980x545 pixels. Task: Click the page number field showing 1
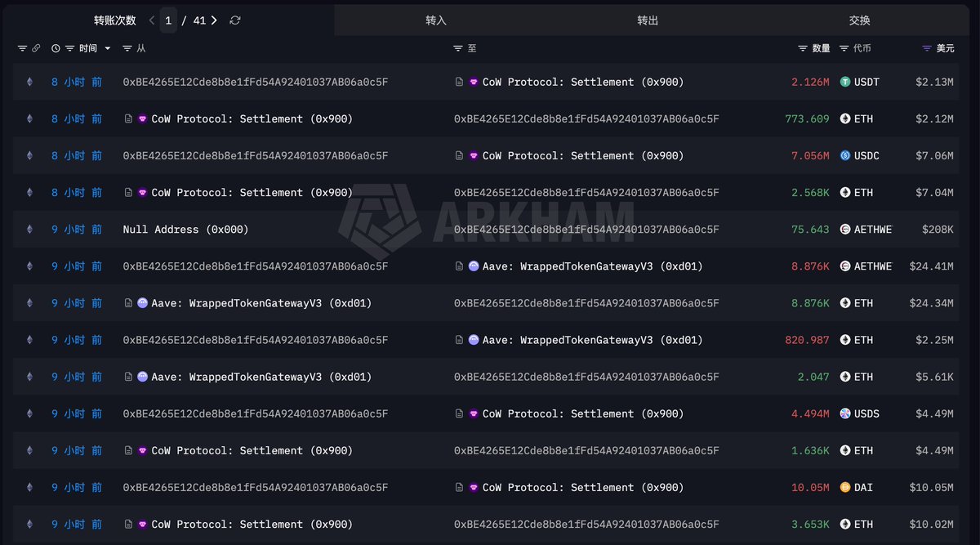(x=168, y=20)
